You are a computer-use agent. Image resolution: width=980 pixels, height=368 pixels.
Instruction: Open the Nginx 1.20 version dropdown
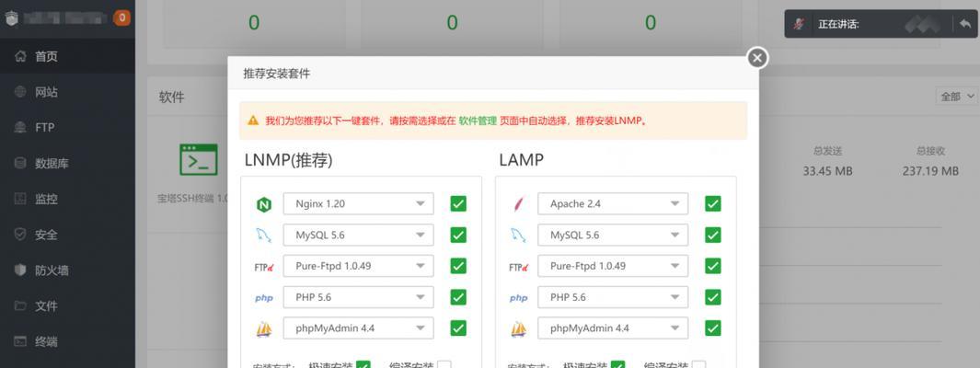(358, 203)
